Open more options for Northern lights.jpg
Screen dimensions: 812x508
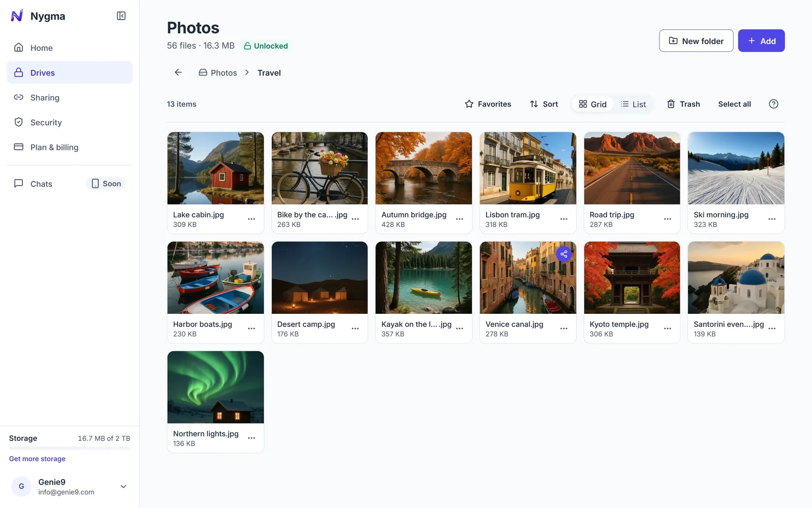[x=251, y=438]
